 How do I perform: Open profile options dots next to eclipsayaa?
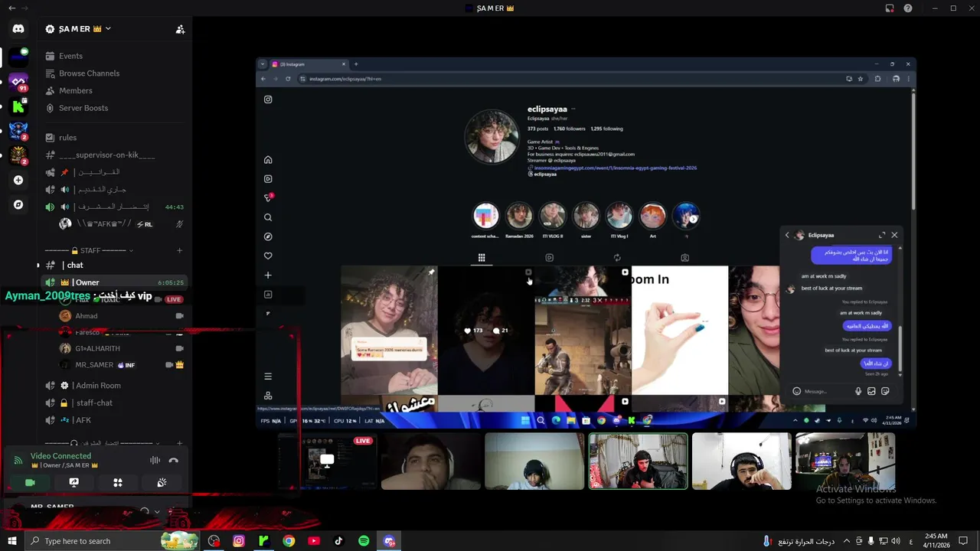coord(573,109)
